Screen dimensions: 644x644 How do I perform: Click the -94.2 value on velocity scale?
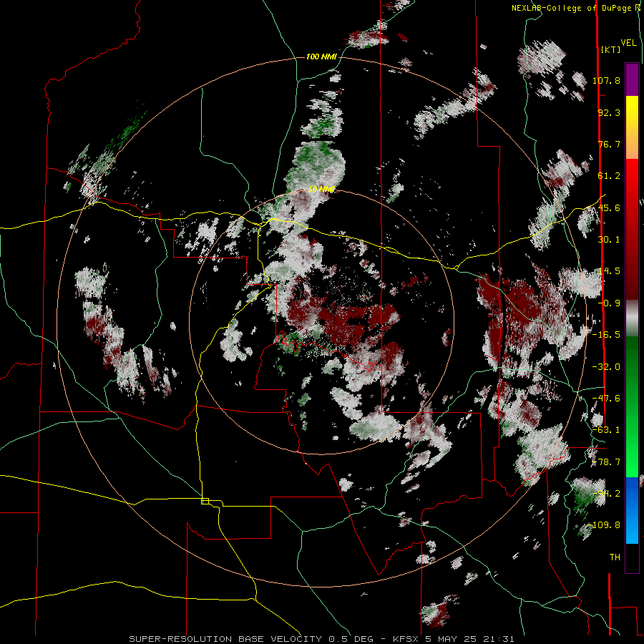click(606, 494)
